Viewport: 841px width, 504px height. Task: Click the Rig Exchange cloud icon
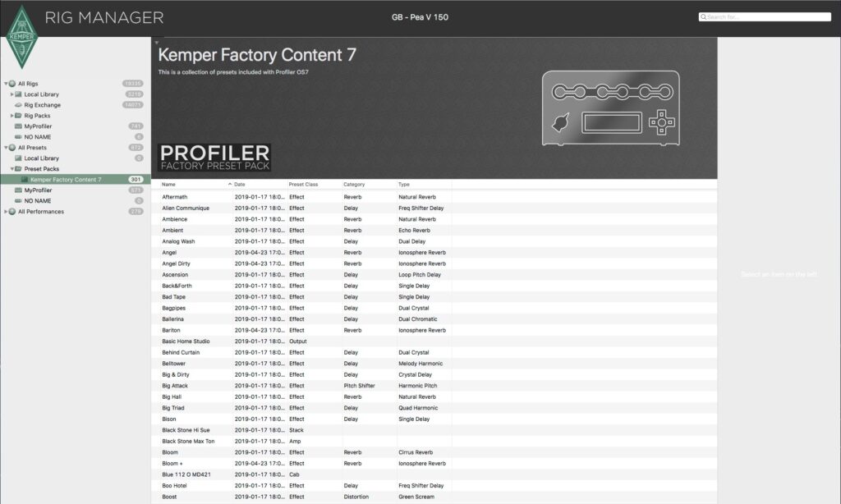(x=18, y=105)
